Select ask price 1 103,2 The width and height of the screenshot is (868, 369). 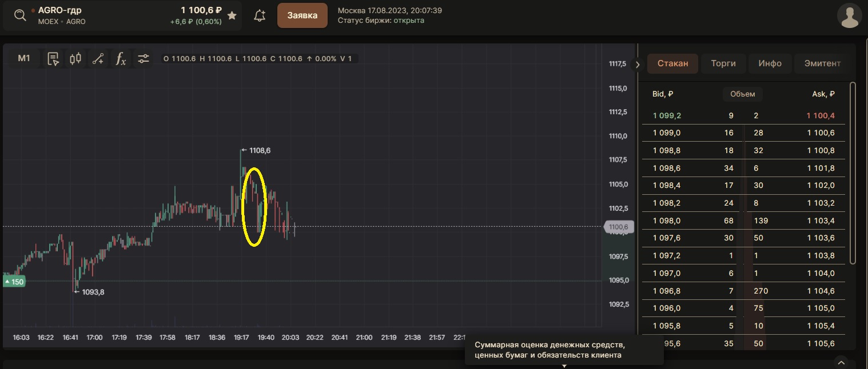coord(821,203)
